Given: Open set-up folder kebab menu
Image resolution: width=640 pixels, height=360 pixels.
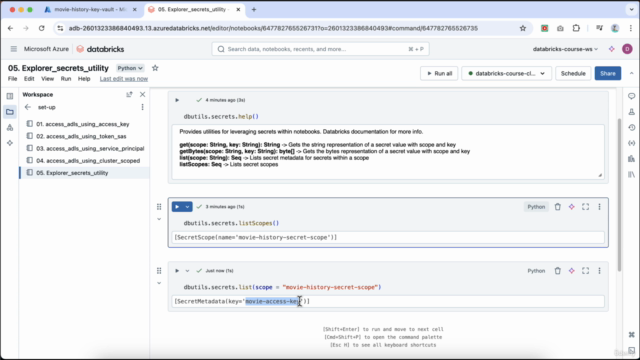Looking at the screenshot, I should coord(142,107).
